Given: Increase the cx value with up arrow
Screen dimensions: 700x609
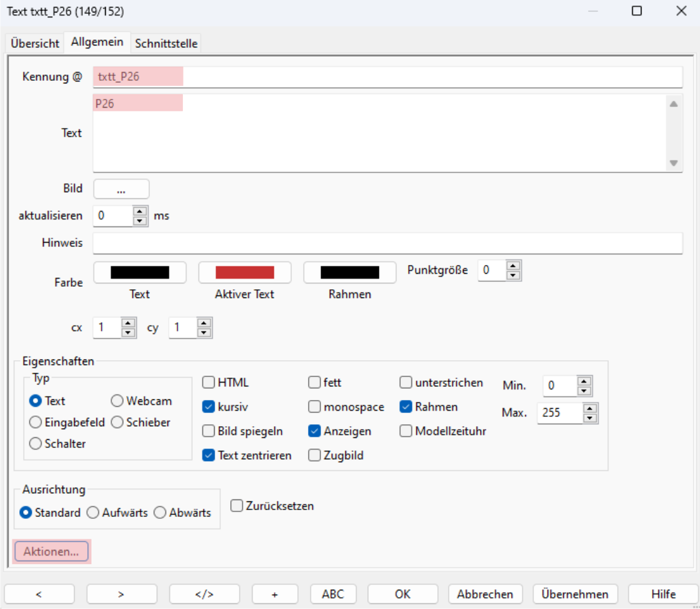Looking at the screenshot, I should coord(128,323).
